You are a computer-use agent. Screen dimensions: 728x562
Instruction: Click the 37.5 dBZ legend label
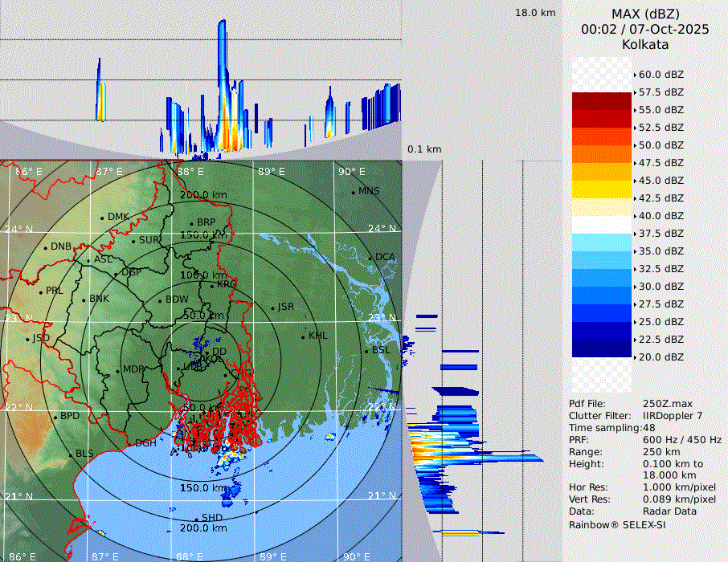click(661, 234)
